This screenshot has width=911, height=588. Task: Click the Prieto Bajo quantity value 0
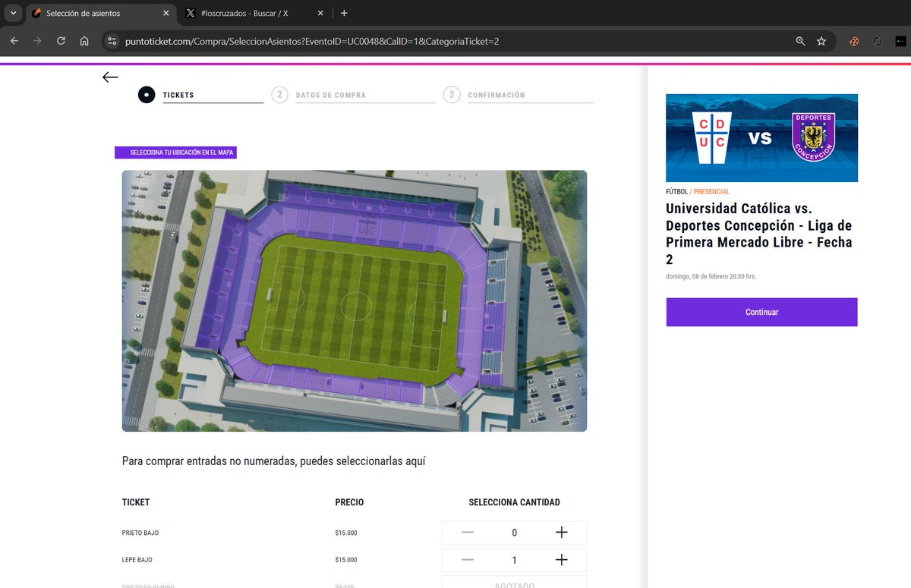click(515, 533)
